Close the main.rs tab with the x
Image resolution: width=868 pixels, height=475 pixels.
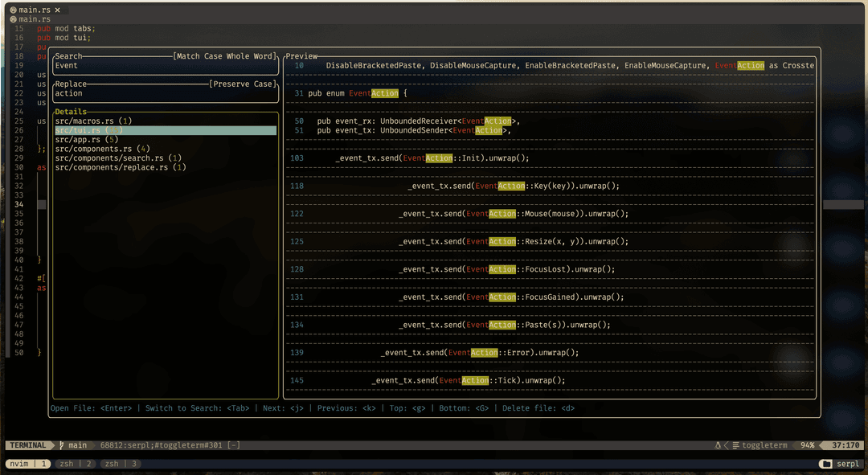tap(58, 10)
